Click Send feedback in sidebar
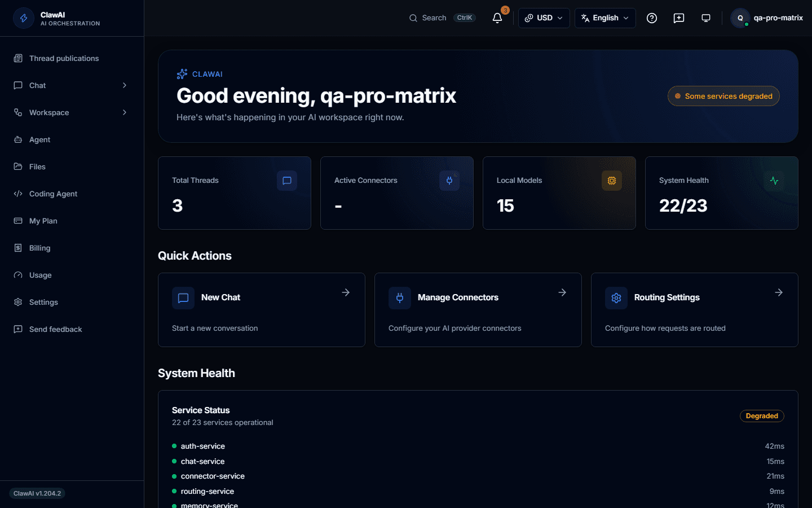 point(72,329)
